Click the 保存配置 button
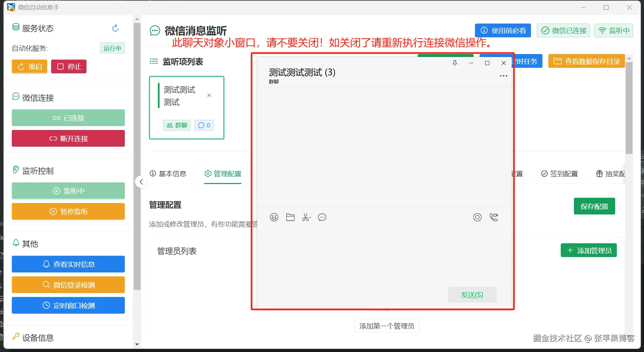 (594, 206)
